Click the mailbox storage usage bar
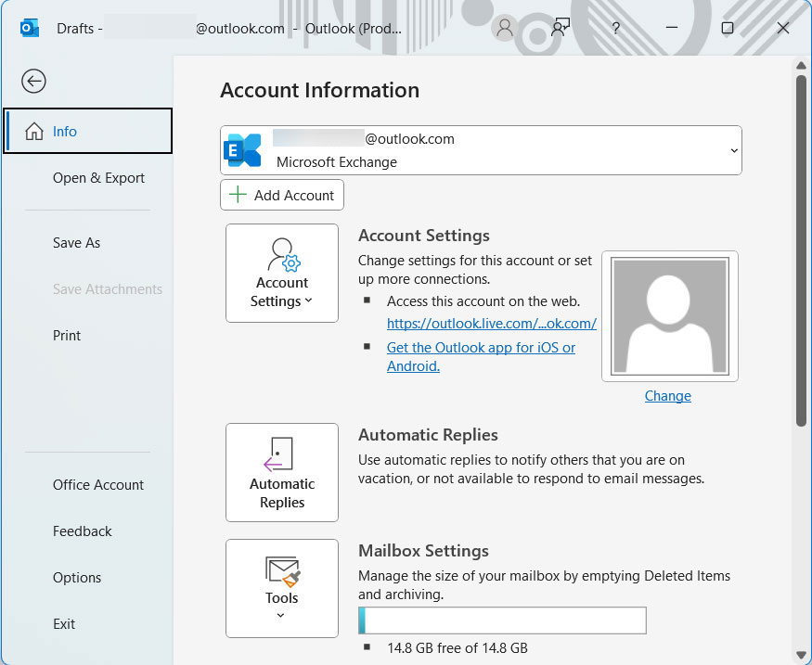This screenshot has width=812, height=665. tap(502, 620)
